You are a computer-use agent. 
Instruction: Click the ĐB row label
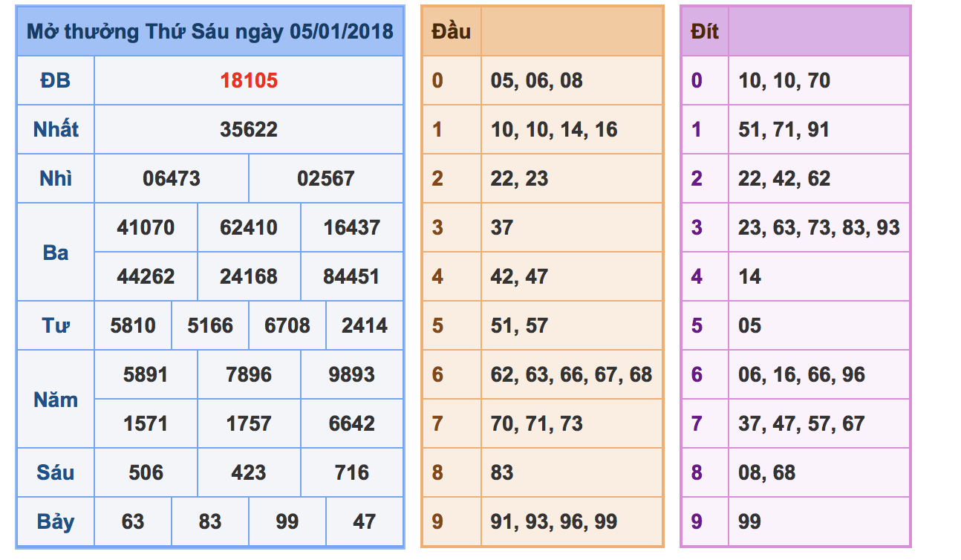pos(56,80)
